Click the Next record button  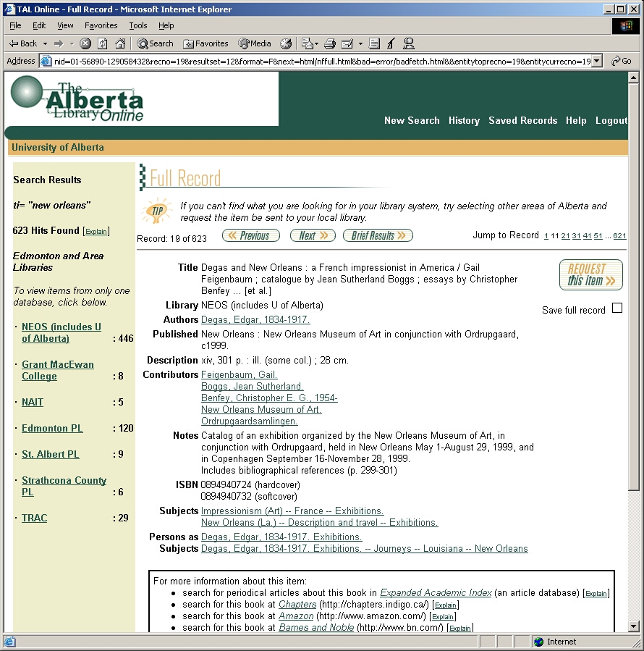313,235
